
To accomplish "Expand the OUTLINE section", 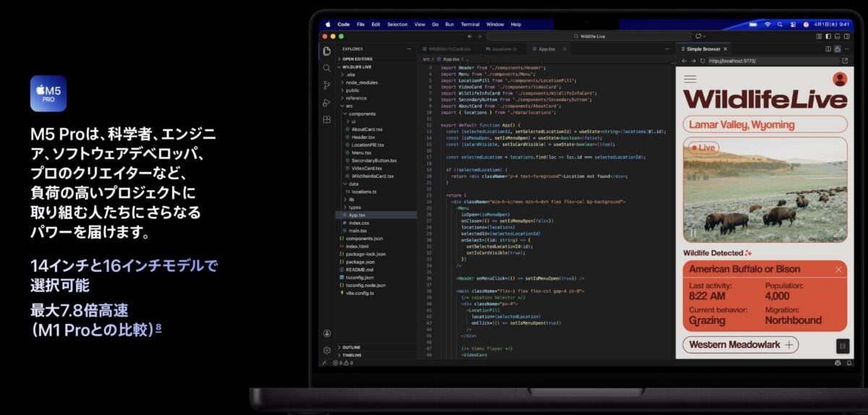I will point(351,347).
